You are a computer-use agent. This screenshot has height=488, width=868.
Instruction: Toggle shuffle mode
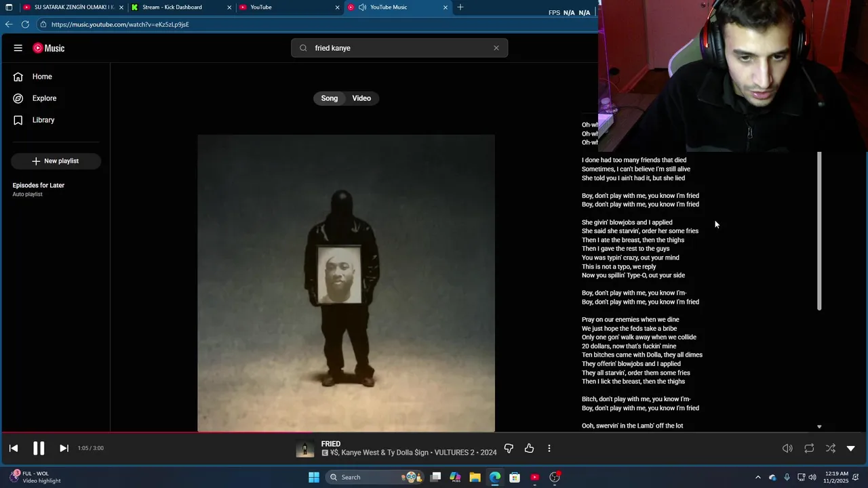(x=831, y=448)
